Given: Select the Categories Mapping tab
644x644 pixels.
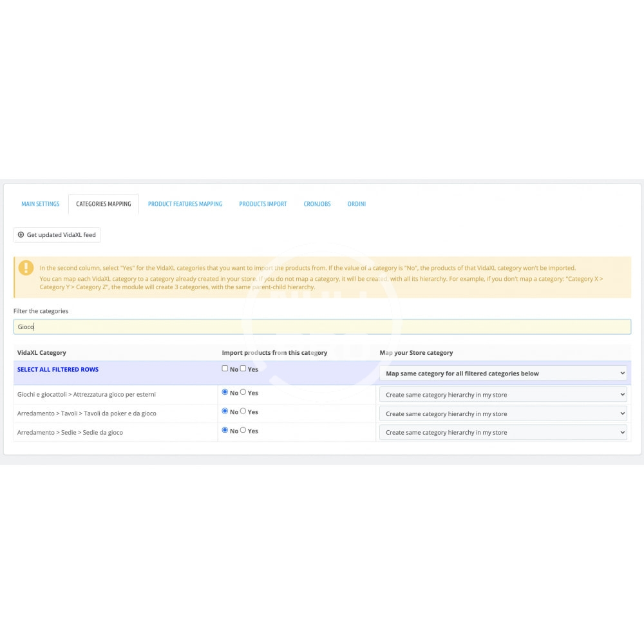Looking at the screenshot, I should [x=103, y=204].
